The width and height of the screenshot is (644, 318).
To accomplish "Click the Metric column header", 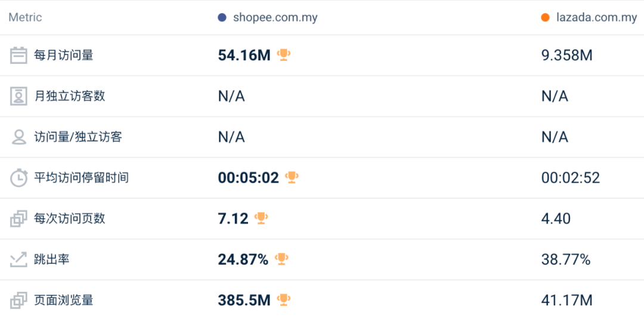I will [25, 18].
